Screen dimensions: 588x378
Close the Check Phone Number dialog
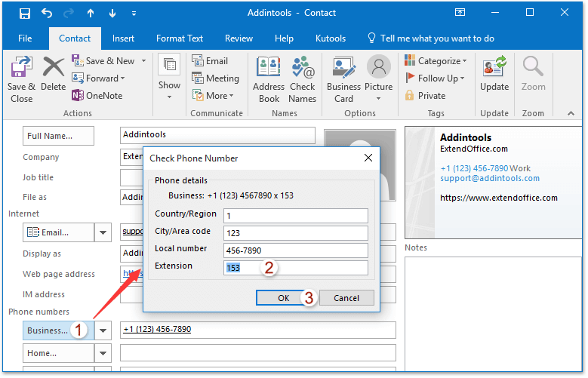point(368,158)
